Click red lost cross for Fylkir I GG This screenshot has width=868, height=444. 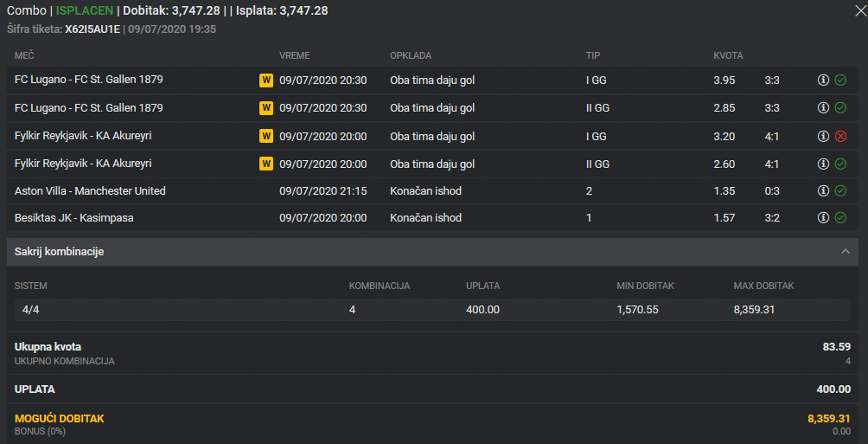pos(840,136)
